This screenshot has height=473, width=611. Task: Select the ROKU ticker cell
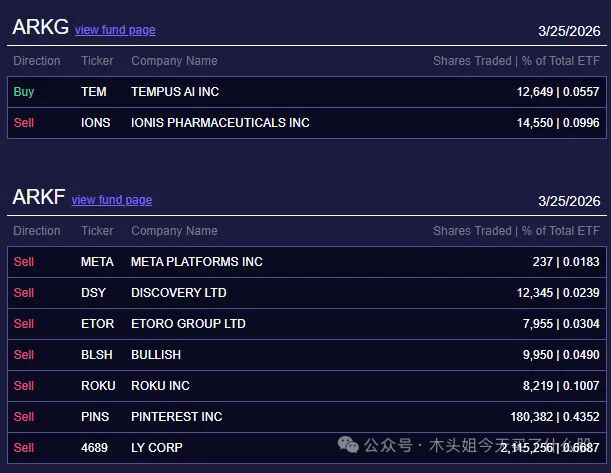tap(98, 386)
